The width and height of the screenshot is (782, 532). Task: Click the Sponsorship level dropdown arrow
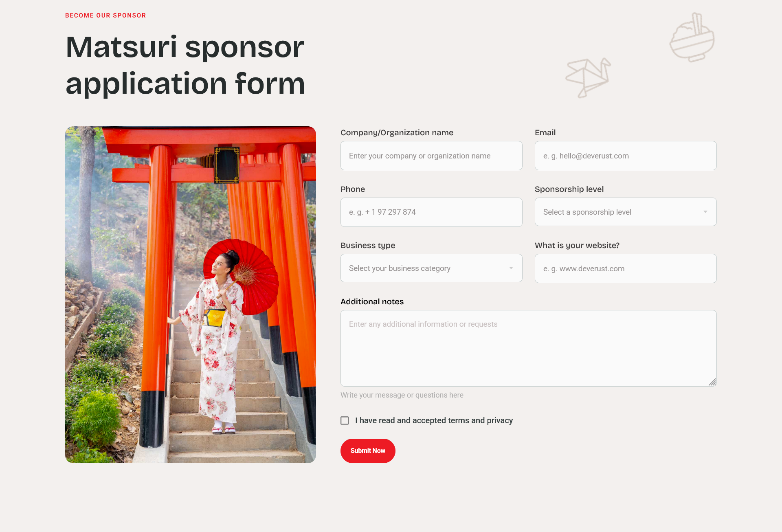click(705, 212)
